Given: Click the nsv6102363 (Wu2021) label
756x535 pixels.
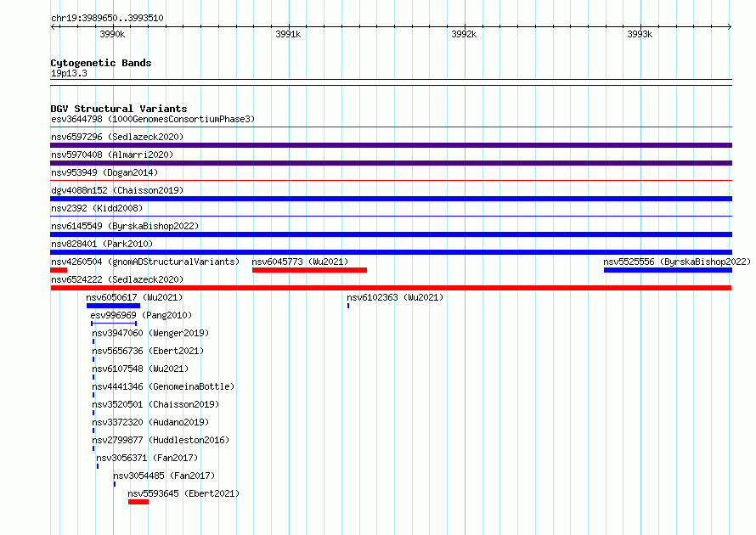Looking at the screenshot, I should click(395, 297).
